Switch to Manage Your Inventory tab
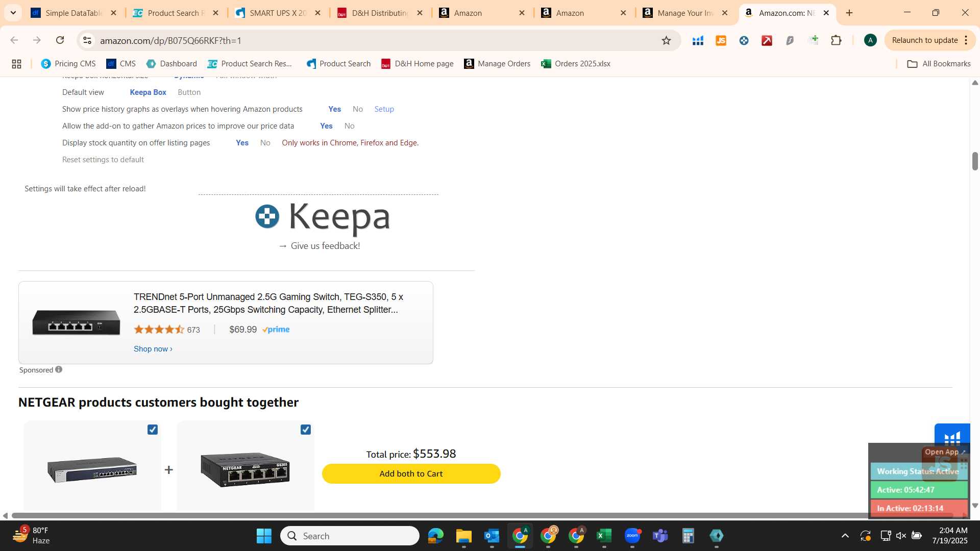The width and height of the screenshot is (980, 551). [x=685, y=13]
